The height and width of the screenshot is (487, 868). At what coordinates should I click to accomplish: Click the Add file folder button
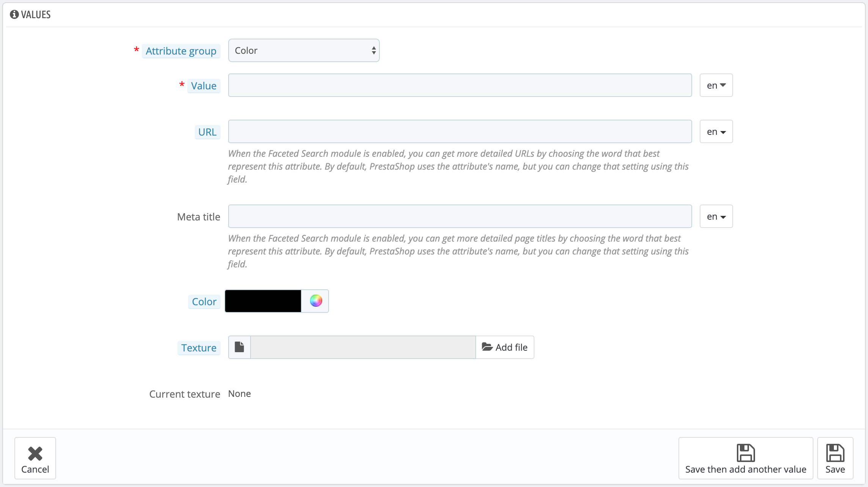pyautogui.click(x=505, y=347)
